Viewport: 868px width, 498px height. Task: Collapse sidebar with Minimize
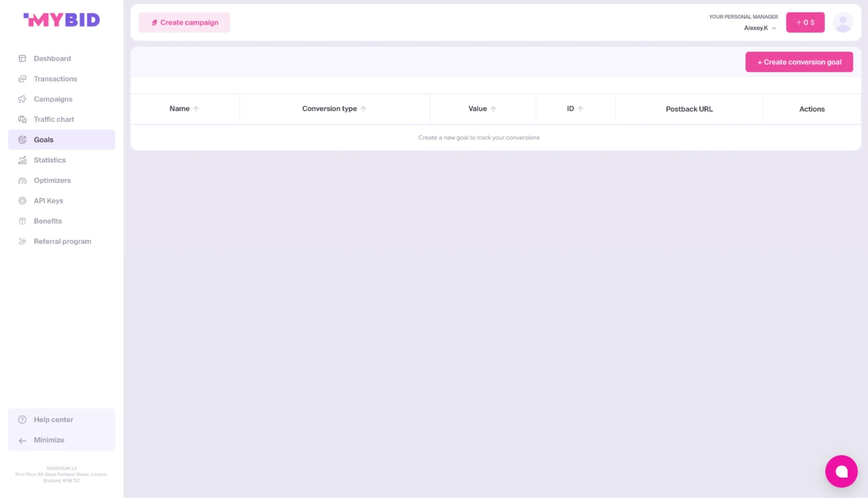click(61, 440)
